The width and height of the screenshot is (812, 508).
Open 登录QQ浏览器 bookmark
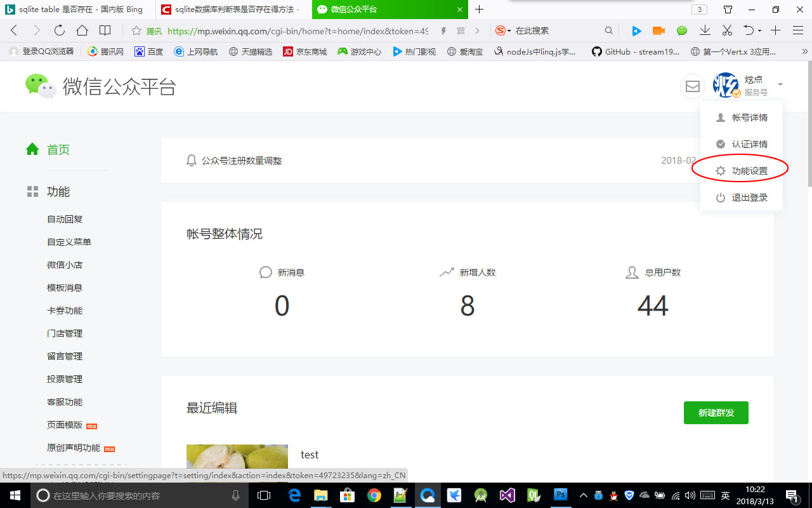click(x=42, y=51)
